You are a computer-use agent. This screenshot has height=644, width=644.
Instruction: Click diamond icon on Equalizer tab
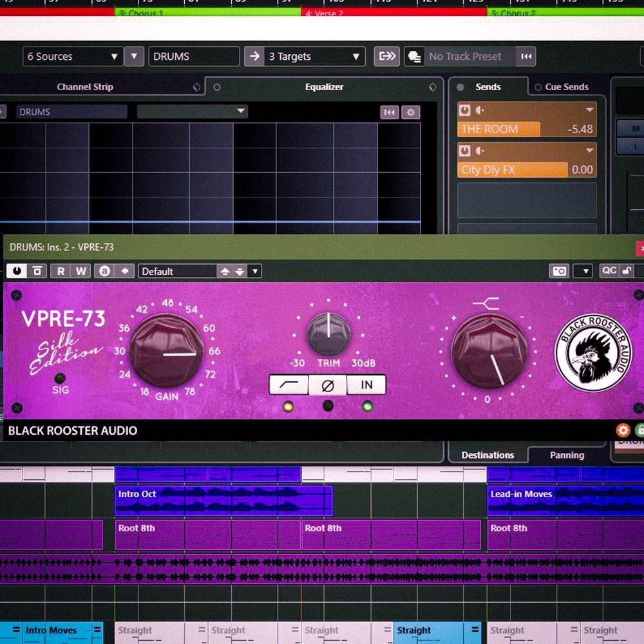[433, 87]
